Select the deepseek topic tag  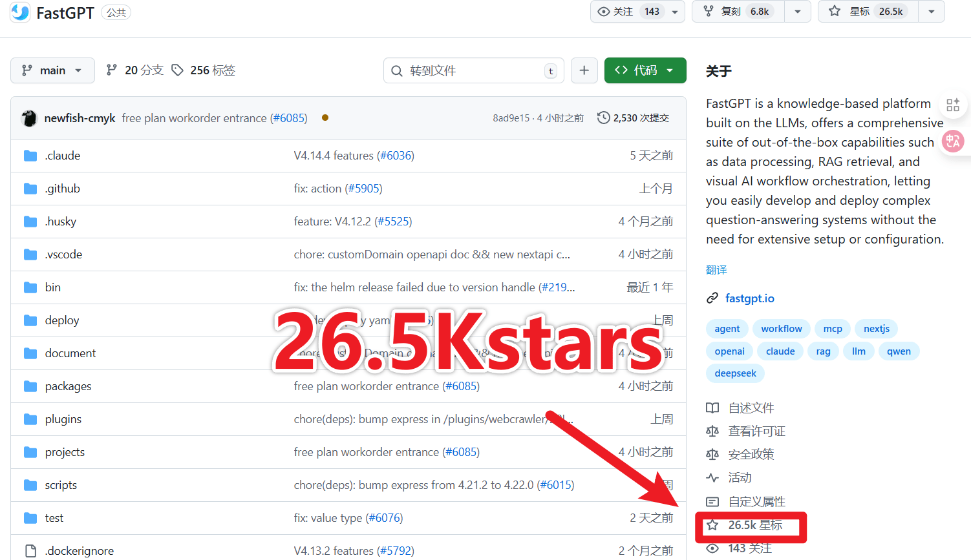coord(735,373)
